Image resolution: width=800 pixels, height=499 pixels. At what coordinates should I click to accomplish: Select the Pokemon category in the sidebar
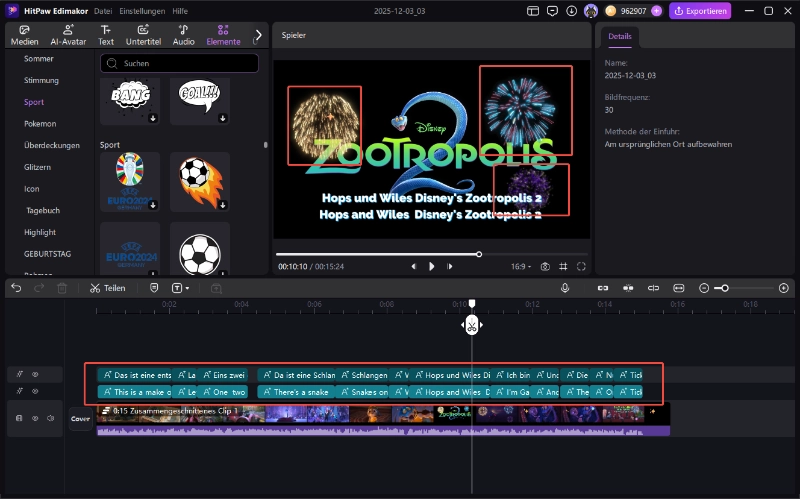pos(40,124)
